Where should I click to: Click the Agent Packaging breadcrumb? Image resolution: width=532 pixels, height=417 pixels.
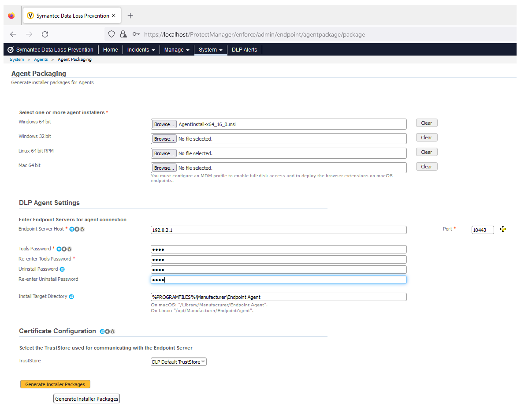pyautogui.click(x=75, y=60)
